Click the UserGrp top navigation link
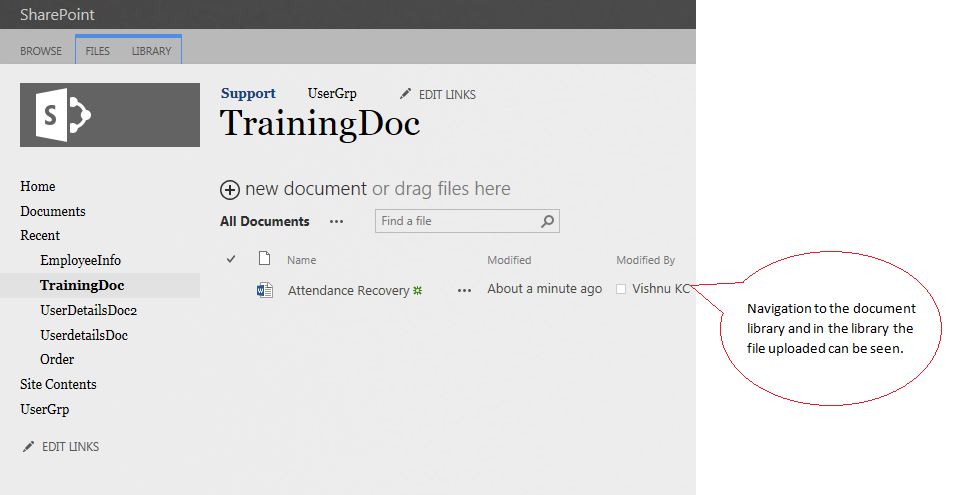This screenshot has height=495, width=955. click(332, 94)
